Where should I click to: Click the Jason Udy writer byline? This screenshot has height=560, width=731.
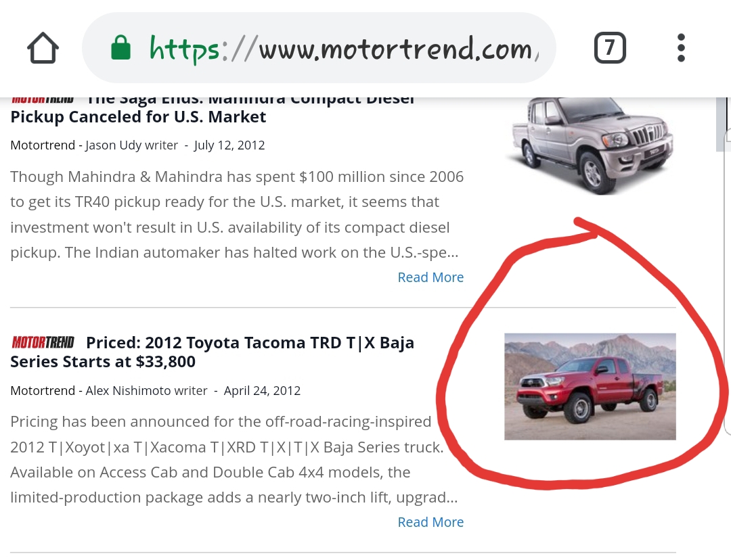pyautogui.click(x=131, y=145)
